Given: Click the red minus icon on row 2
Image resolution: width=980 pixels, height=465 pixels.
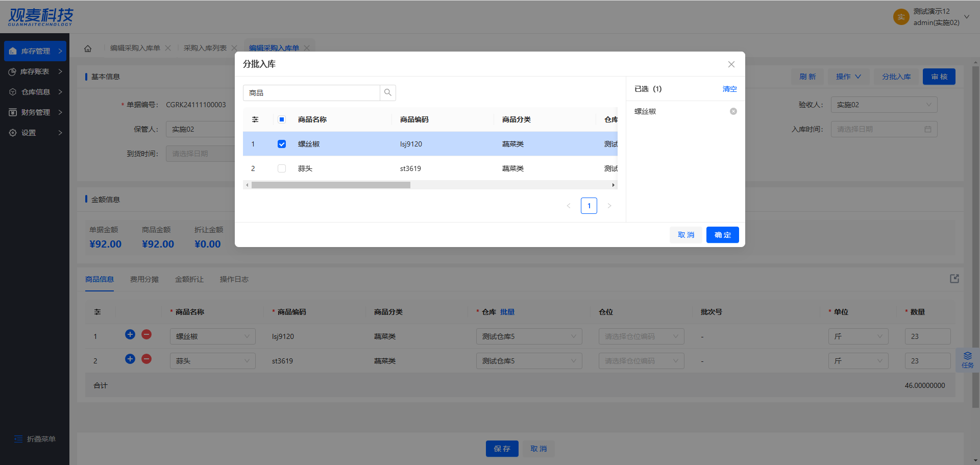Looking at the screenshot, I should click(x=146, y=359).
